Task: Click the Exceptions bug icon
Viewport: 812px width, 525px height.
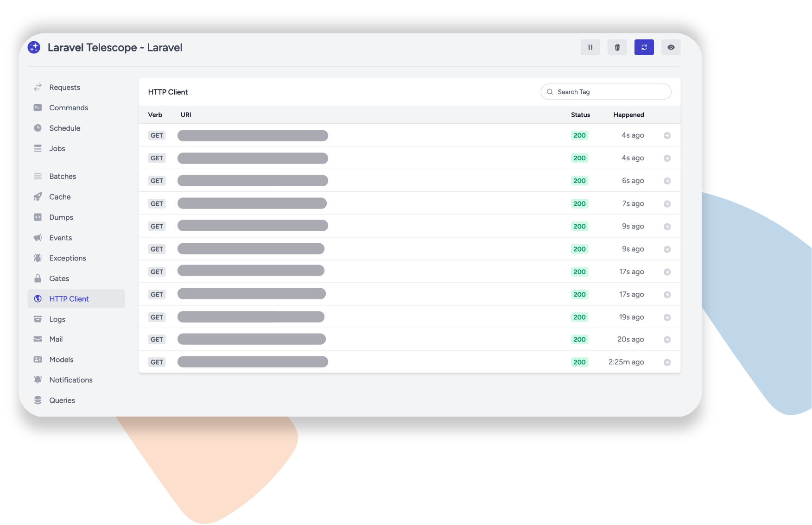Action: tap(38, 258)
